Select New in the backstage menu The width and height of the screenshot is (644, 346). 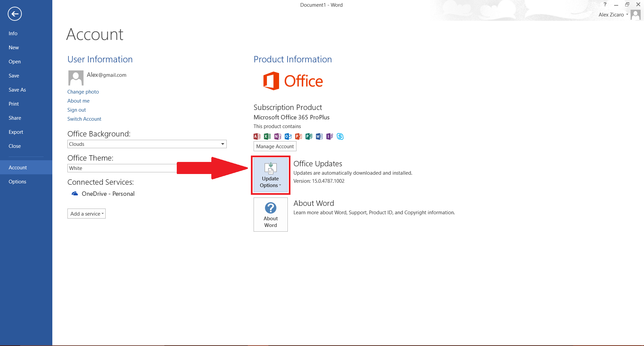pos(26,48)
